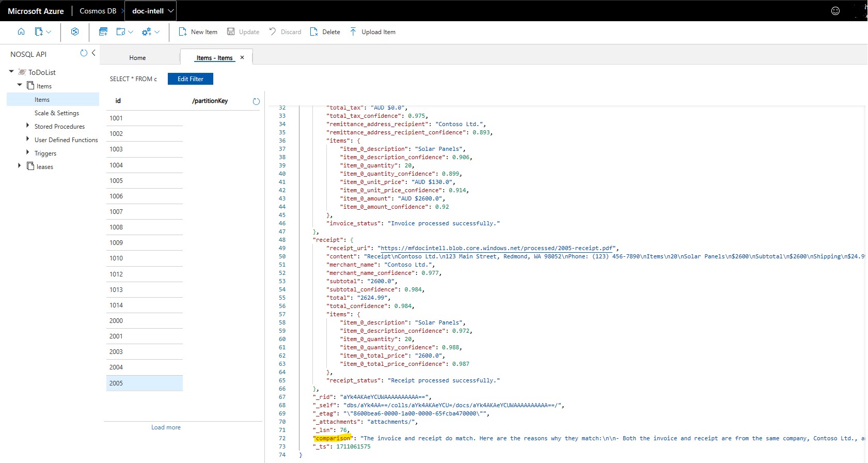868x463 pixels.
Task: Click the ToDoList database icon
Action: (22, 72)
